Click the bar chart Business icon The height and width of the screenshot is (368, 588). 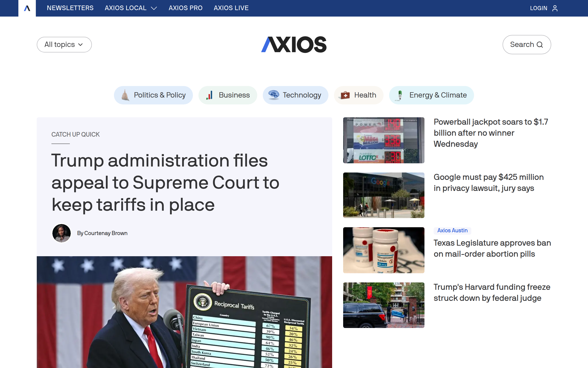[x=209, y=95]
